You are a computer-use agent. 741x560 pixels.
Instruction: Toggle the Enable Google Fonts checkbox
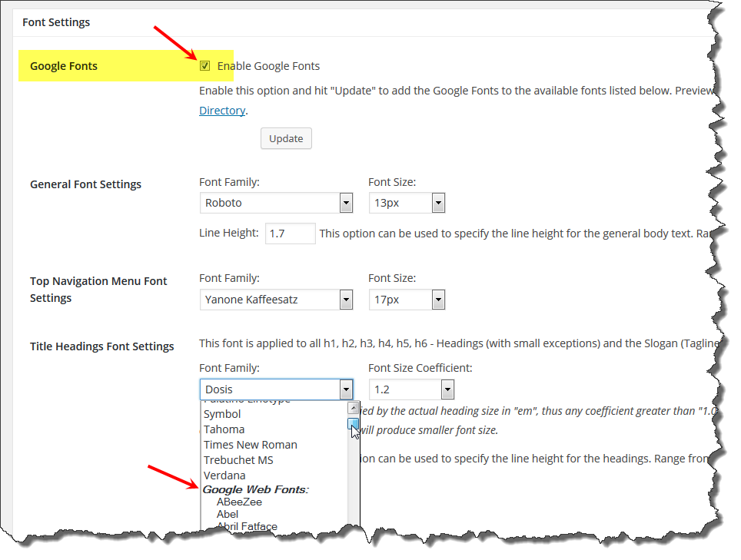[x=204, y=65]
